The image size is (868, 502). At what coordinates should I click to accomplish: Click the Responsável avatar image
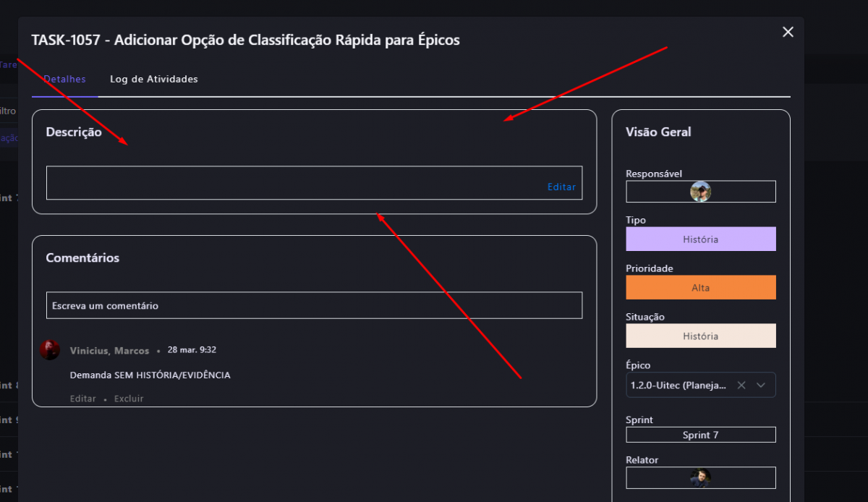(x=700, y=192)
